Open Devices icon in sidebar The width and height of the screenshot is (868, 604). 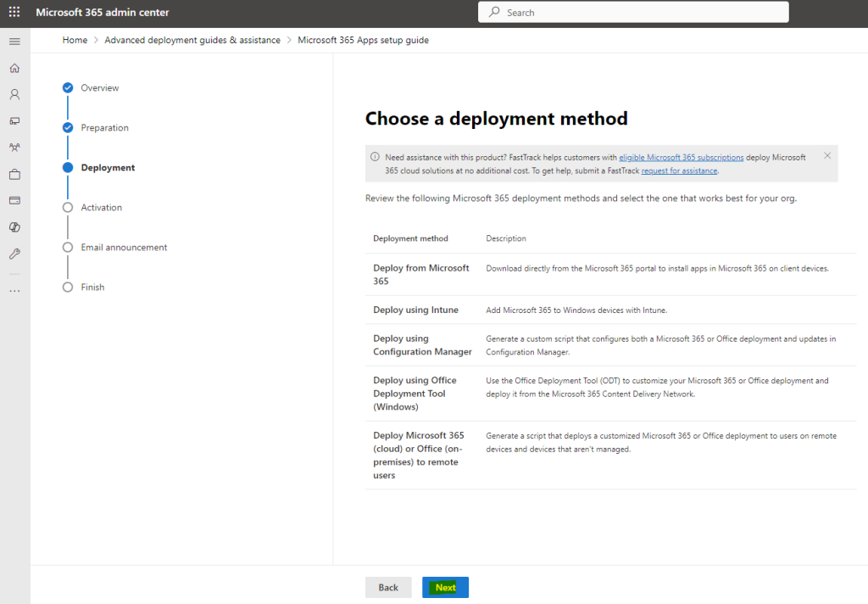pos(15,120)
